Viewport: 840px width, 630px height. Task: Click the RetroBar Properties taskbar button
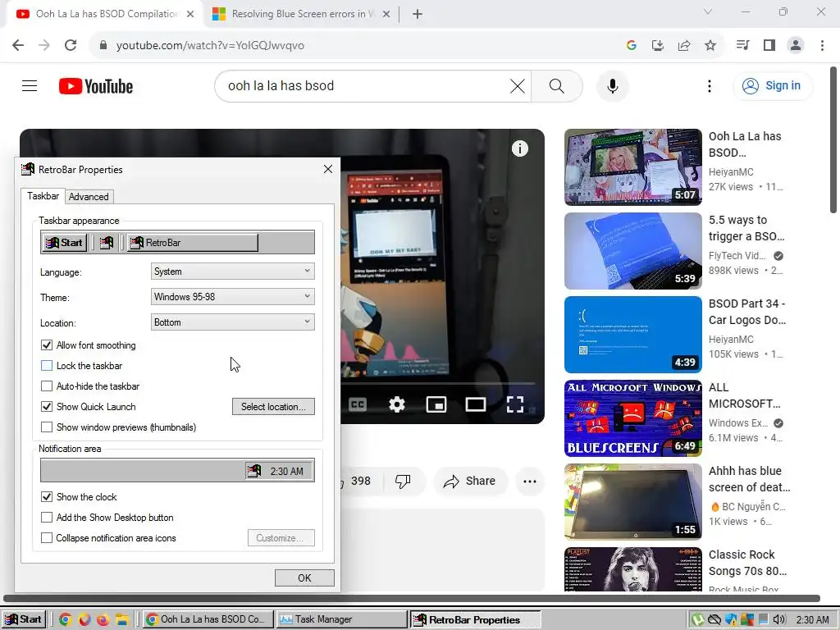(475, 619)
